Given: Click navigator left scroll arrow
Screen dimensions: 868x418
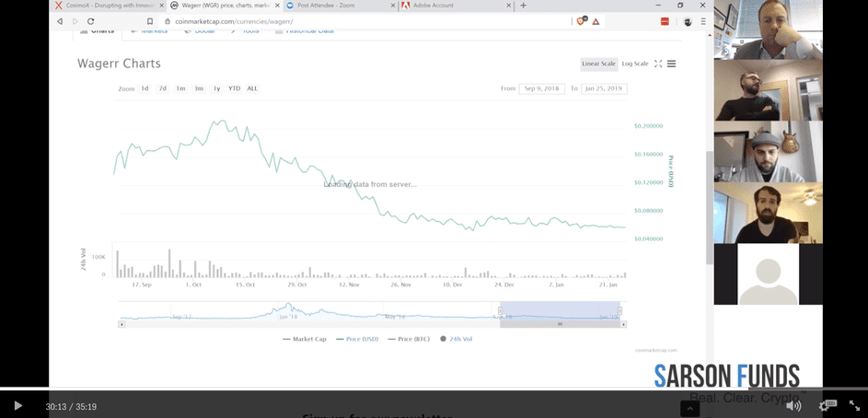Looking at the screenshot, I should 122,324.
